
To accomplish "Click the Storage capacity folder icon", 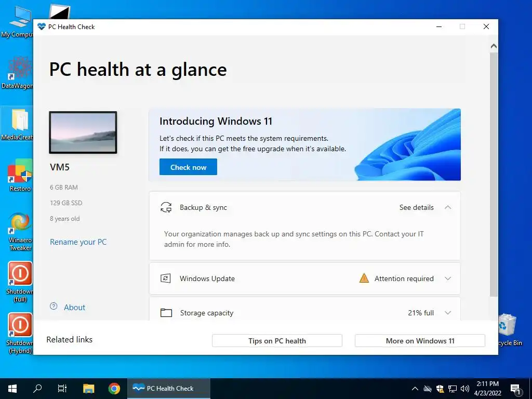I will 166,312.
